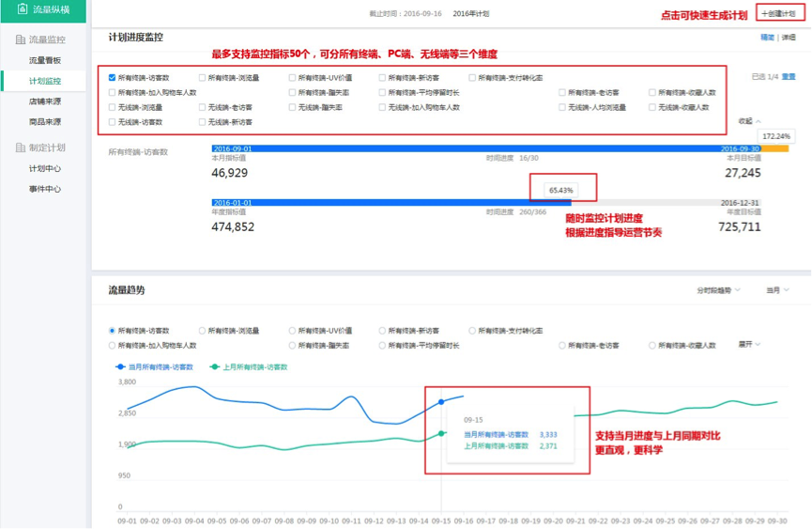Enable the 所有终端-浏览量 checkbox

[203, 78]
